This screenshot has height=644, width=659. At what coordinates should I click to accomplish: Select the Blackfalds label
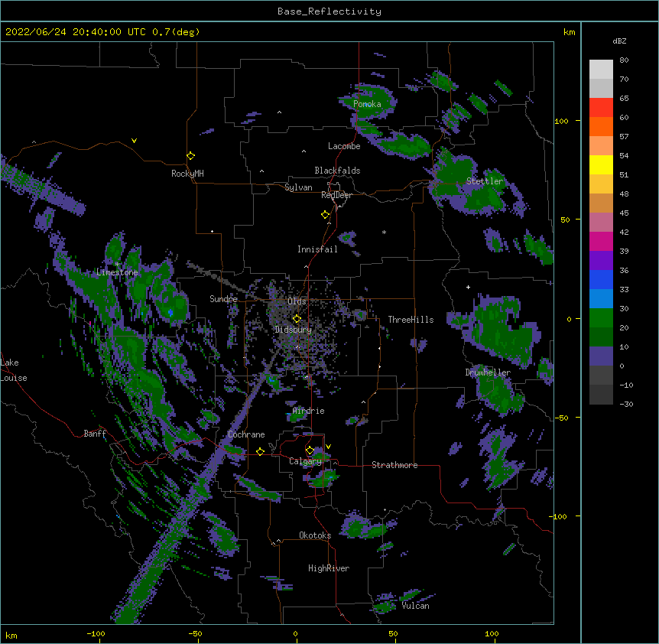337,171
